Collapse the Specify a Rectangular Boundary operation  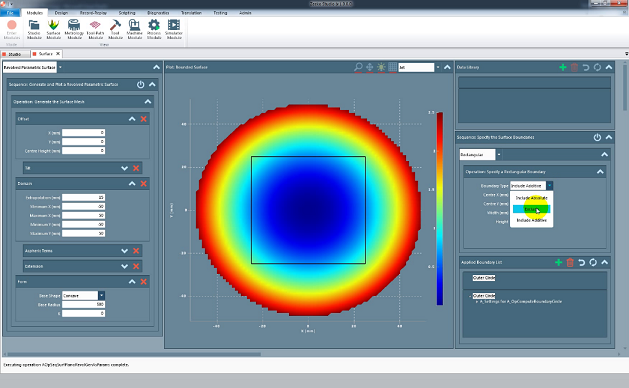[600, 171]
